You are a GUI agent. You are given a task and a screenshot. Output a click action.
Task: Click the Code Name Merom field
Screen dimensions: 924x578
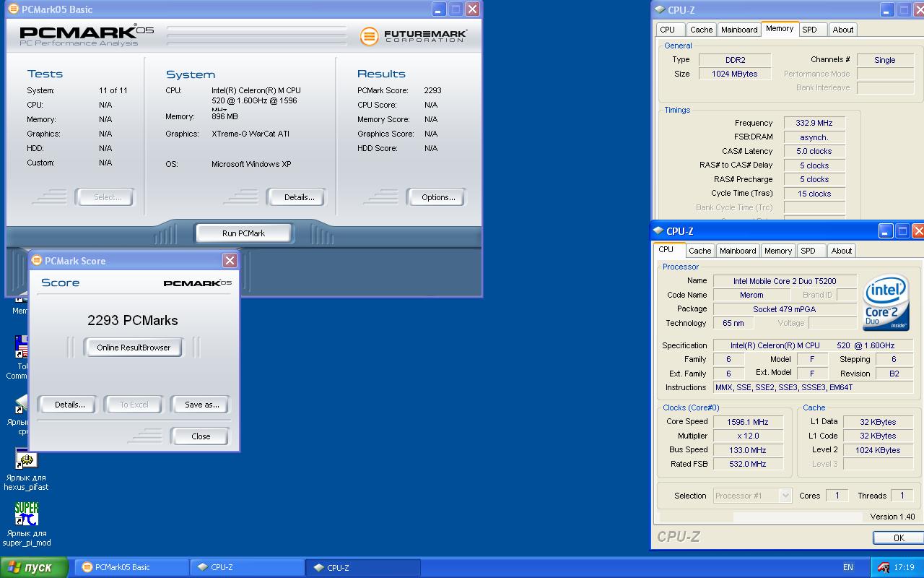click(x=751, y=295)
